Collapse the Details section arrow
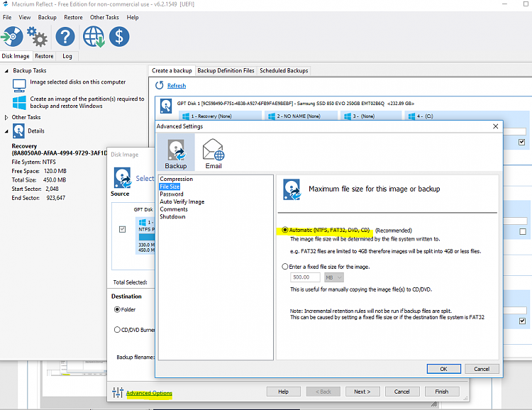Image resolution: width=532 pixels, height=410 pixels. (x=6, y=131)
